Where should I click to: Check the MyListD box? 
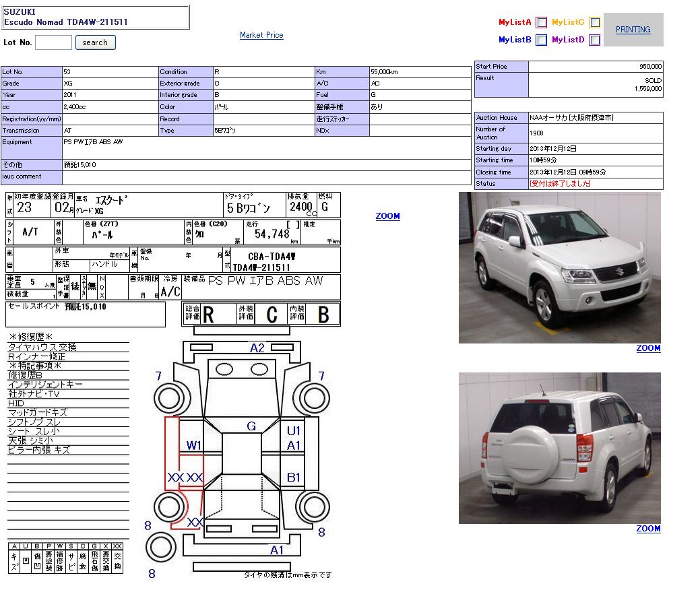pyautogui.click(x=594, y=40)
